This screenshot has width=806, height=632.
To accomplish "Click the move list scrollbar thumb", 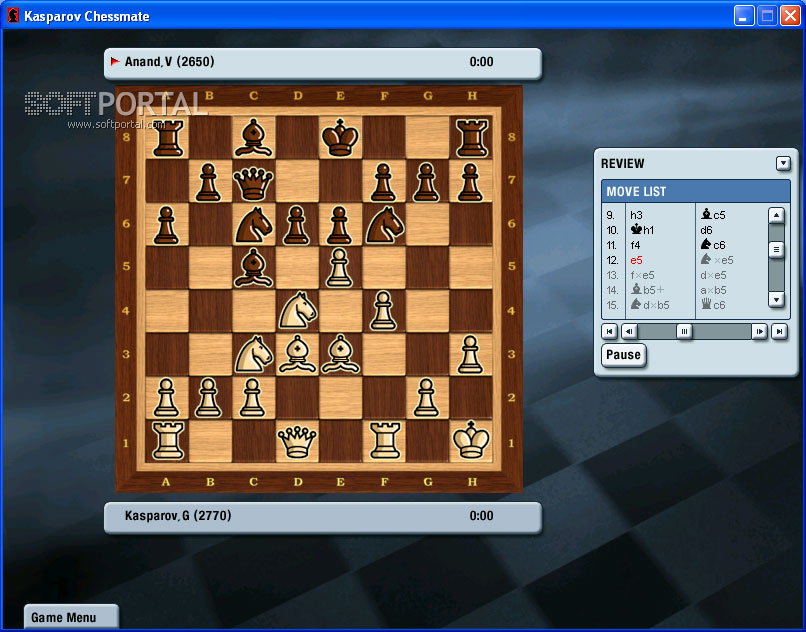I will pos(776,250).
